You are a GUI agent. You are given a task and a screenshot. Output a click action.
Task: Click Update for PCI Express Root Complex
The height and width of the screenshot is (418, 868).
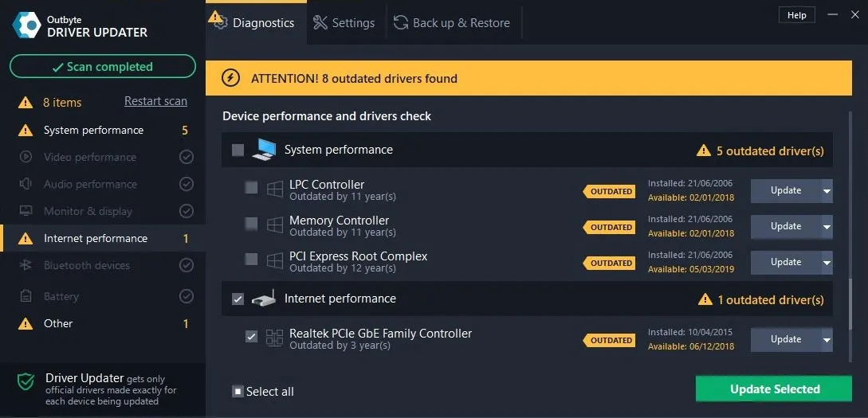[x=786, y=263]
